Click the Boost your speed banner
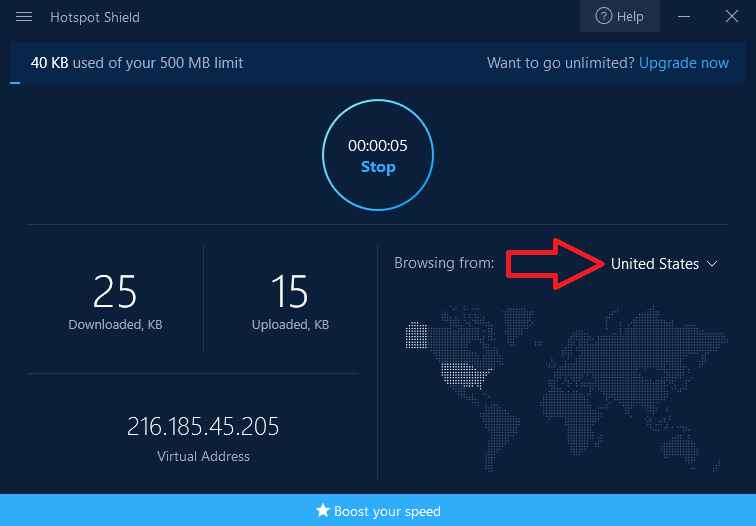This screenshot has width=756, height=526. [x=378, y=510]
